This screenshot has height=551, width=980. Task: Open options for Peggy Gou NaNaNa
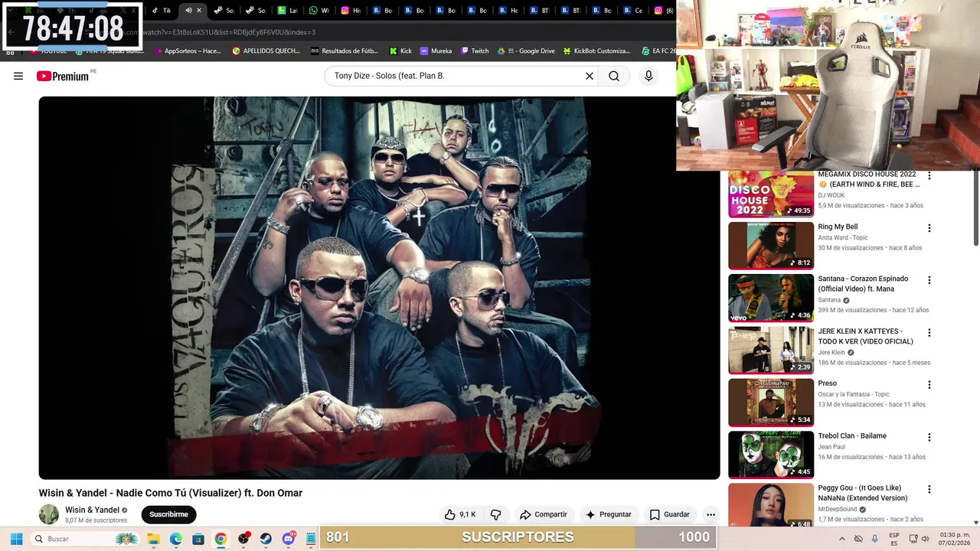point(929,489)
